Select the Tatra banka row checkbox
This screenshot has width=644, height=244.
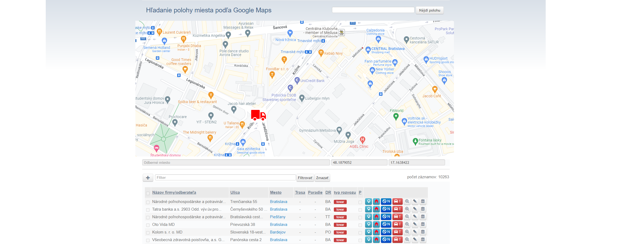[148, 210]
